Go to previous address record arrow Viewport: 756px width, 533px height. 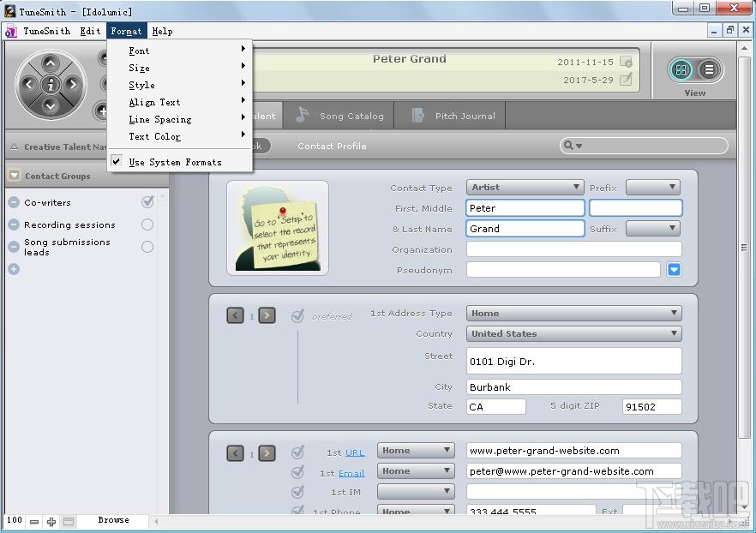pos(235,315)
